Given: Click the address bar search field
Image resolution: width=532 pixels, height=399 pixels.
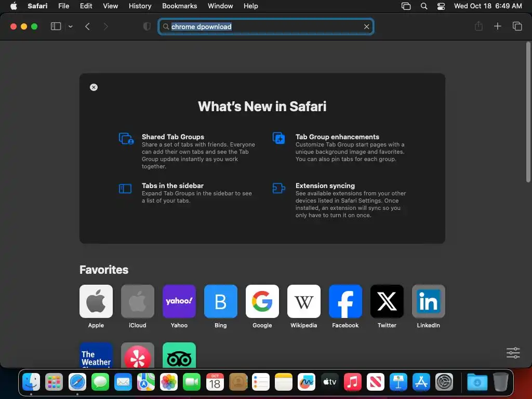Looking at the screenshot, I should coord(266,26).
